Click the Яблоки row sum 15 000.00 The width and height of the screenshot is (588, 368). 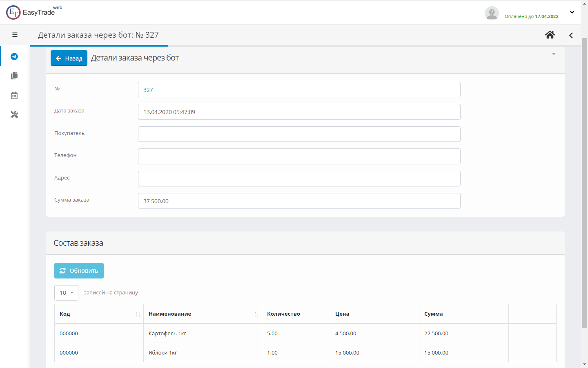point(464,352)
